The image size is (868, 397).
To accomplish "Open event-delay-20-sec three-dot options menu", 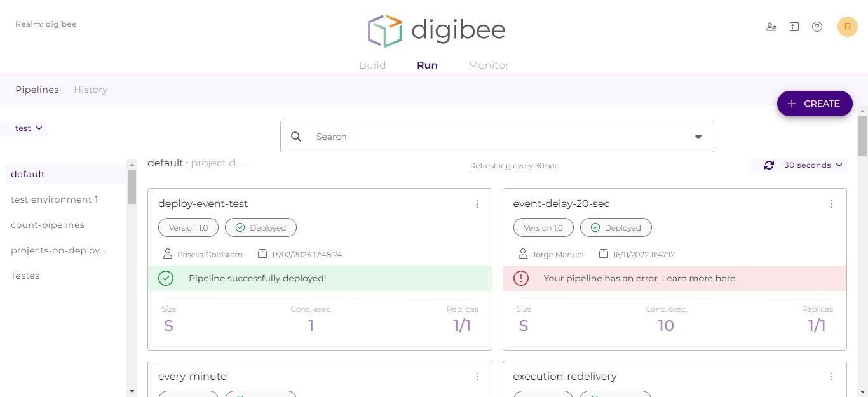I will [831, 204].
